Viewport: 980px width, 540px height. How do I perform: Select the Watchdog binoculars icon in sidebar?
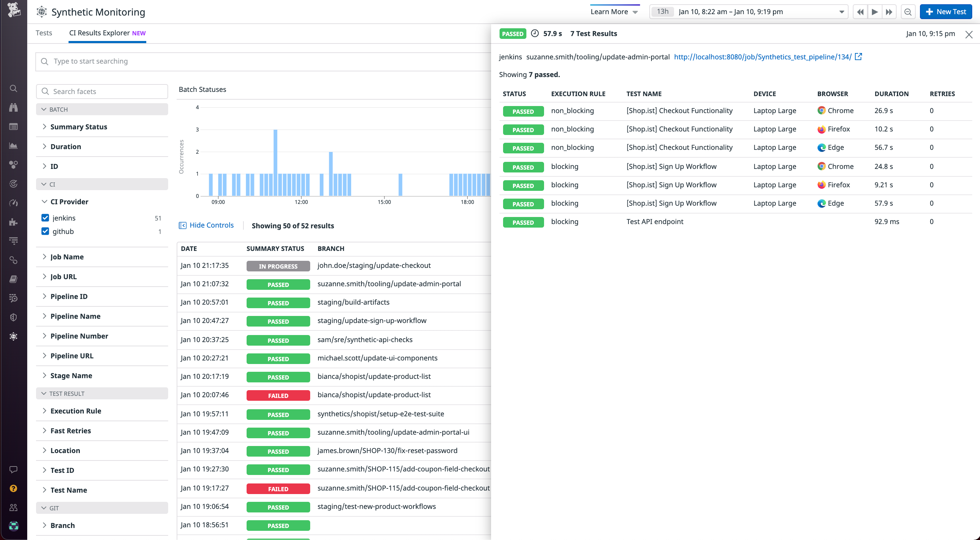pos(13,107)
